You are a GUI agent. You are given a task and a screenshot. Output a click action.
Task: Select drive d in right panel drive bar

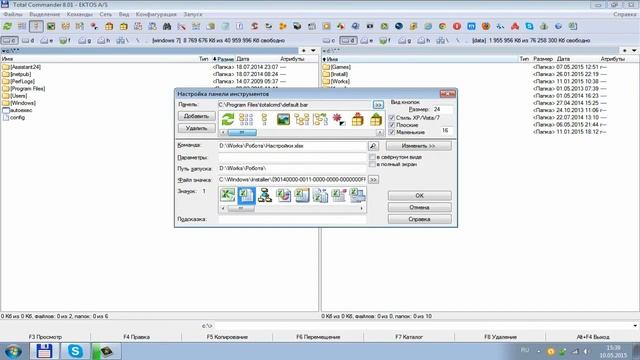tap(348, 40)
